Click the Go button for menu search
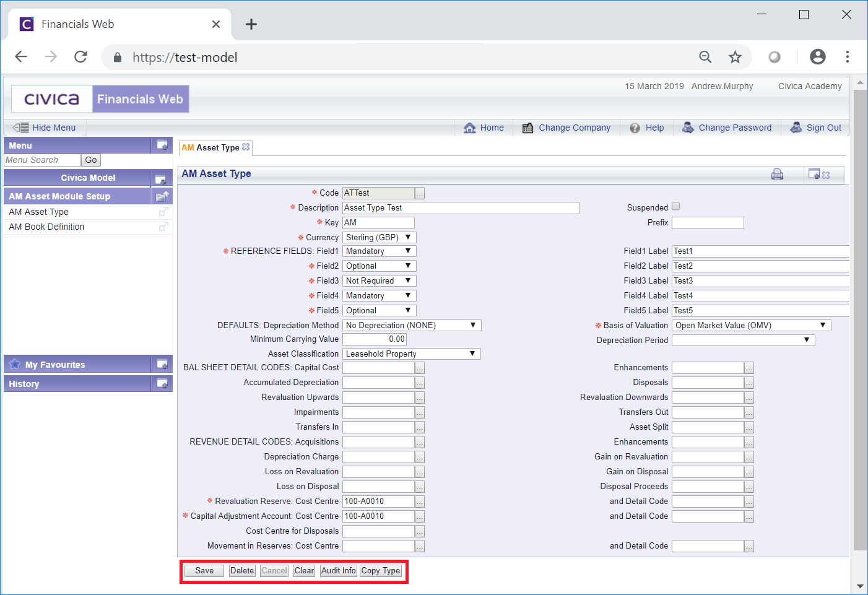868x595 pixels. point(91,160)
